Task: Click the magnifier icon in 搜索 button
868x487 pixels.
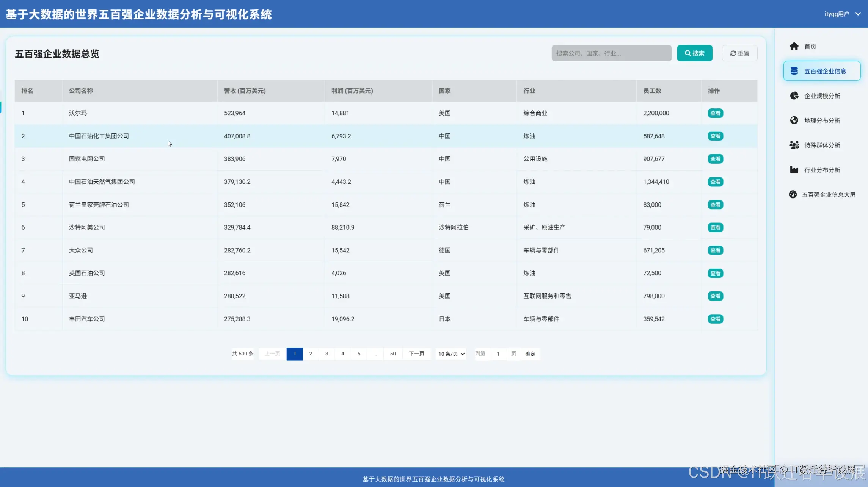Action: tap(687, 53)
